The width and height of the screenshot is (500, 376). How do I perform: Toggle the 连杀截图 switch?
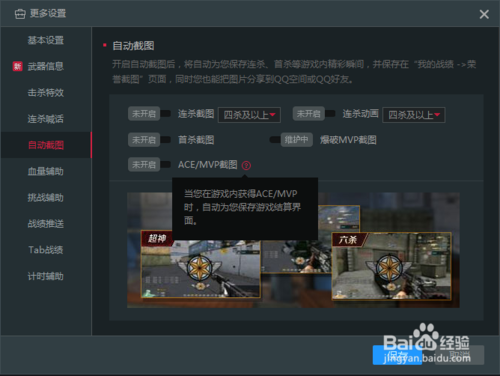149,114
